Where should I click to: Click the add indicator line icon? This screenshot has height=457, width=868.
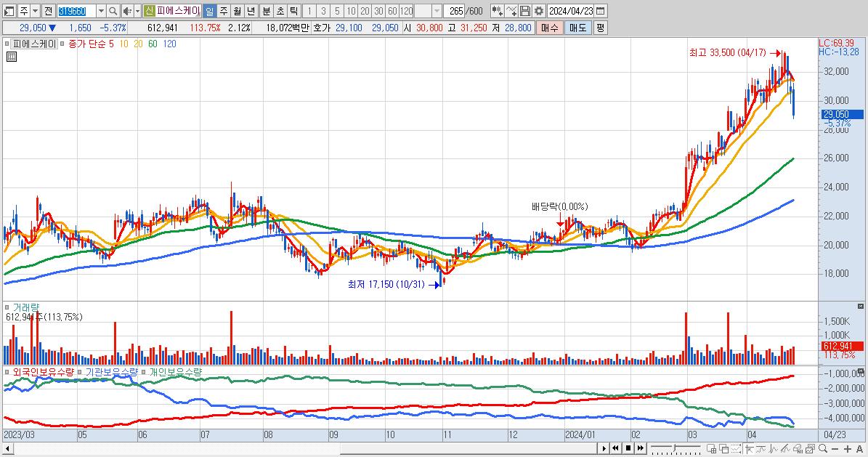(511, 10)
